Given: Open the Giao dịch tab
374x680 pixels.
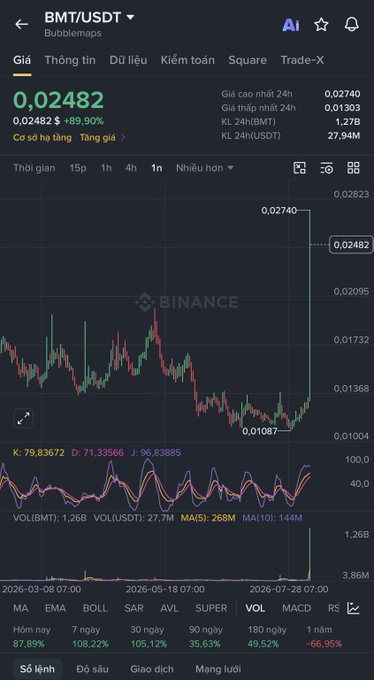Looking at the screenshot, I should pos(152,669).
